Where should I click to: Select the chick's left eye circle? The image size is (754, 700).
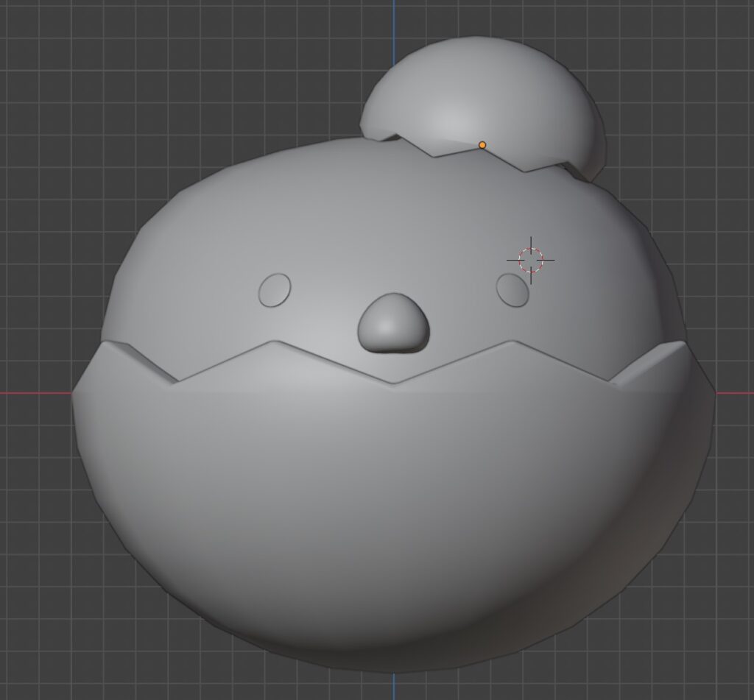pyautogui.click(x=275, y=290)
